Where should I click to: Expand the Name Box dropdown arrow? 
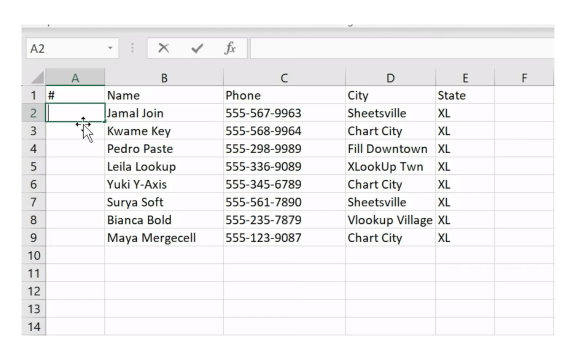pos(110,48)
